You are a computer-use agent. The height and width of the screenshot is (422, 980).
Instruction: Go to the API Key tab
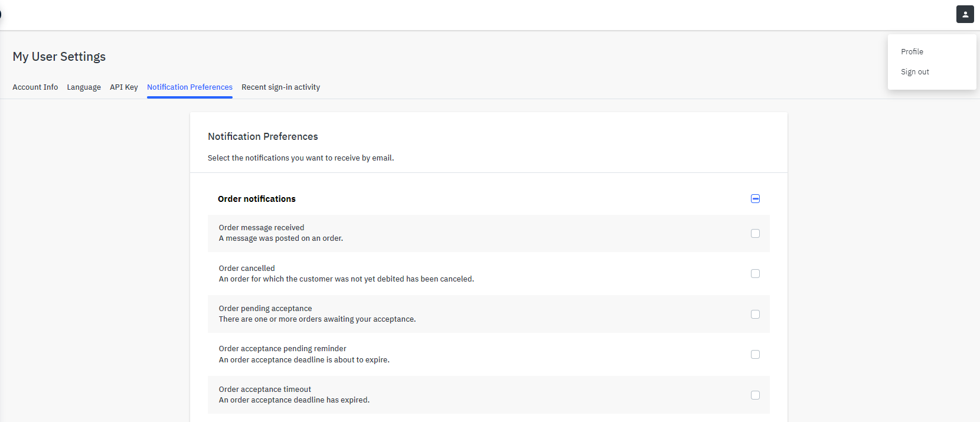click(124, 87)
